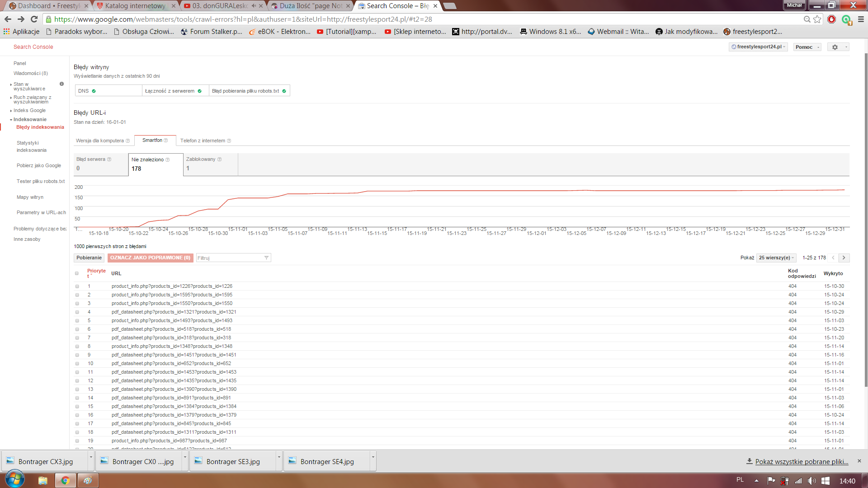Click the info icon beside Stan w wyszukiwarce
This screenshot has width=868, height=488.
[62, 84]
